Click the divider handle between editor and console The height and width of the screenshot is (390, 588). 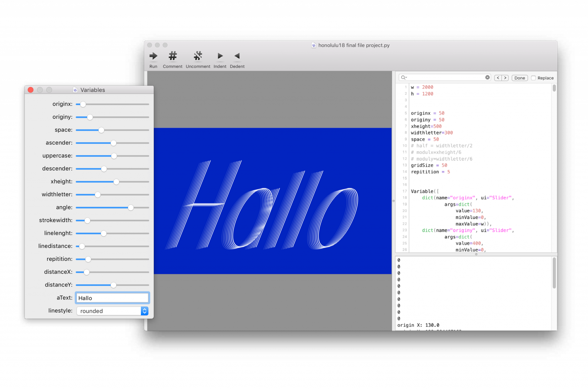point(476,254)
